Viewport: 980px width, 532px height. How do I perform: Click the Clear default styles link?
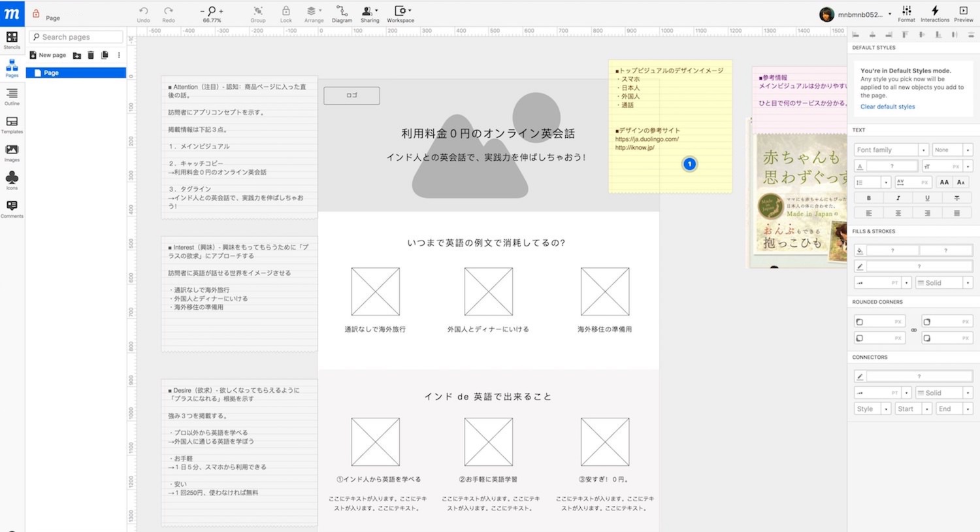click(x=887, y=107)
